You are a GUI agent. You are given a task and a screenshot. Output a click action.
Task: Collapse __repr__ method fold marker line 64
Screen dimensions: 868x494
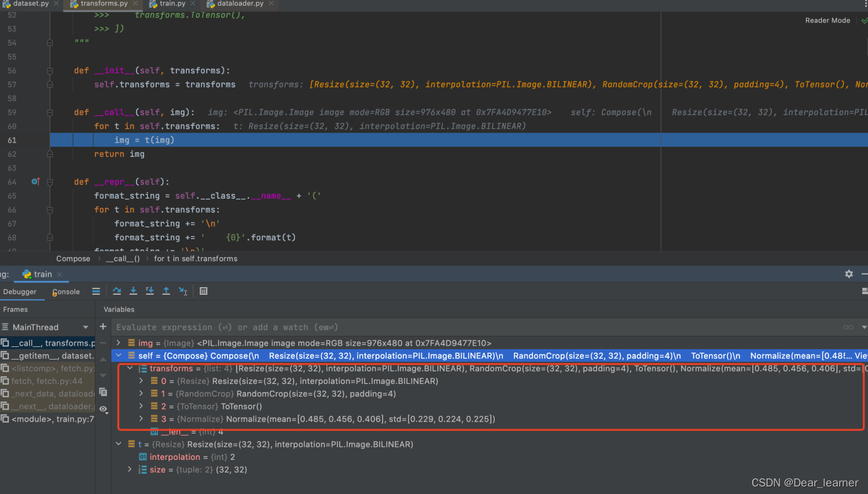click(50, 182)
